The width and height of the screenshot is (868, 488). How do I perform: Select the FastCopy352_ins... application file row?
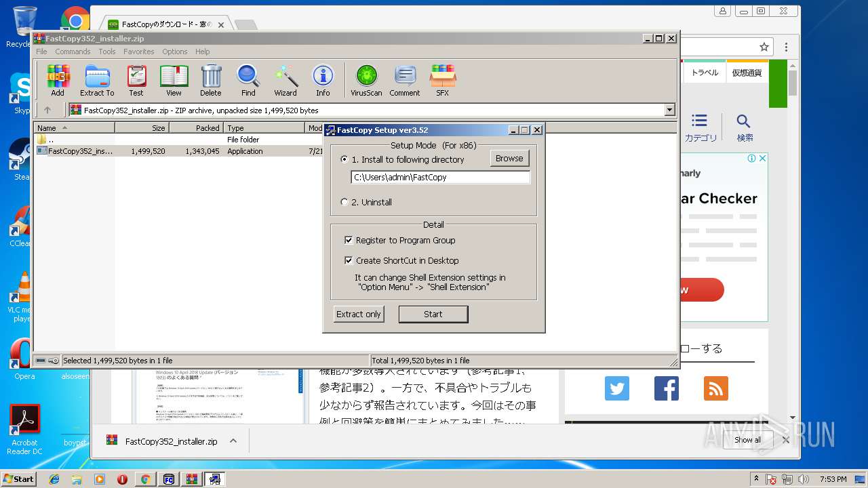tap(179, 151)
